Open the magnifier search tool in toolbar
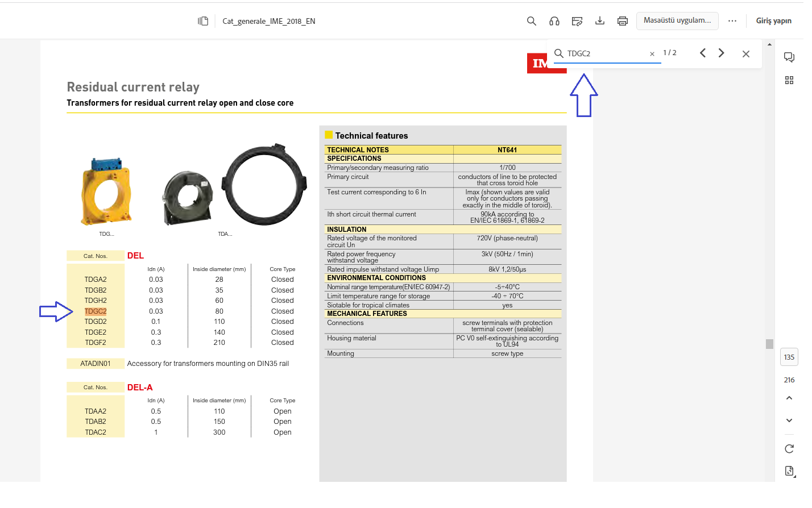Image resolution: width=812 pixels, height=508 pixels. click(532, 21)
